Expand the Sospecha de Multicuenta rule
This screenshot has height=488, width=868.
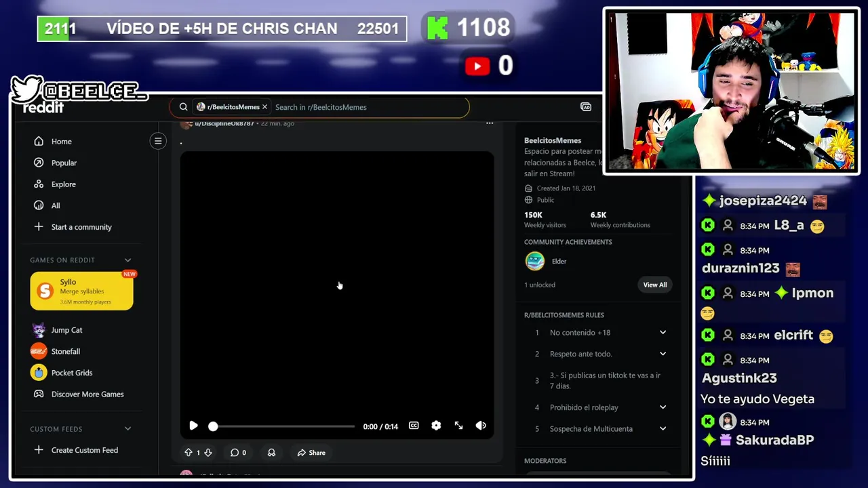[x=599, y=429]
